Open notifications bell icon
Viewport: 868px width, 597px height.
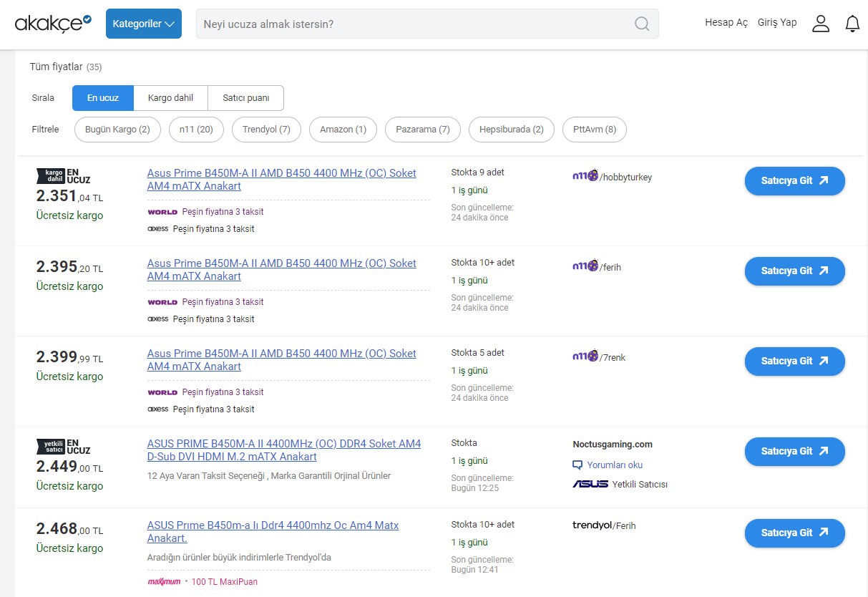pos(852,24)
